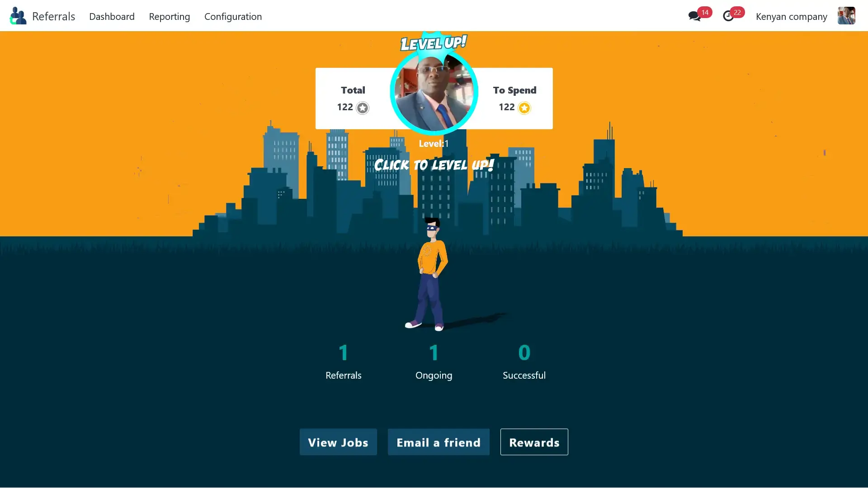Image resolution: width=868 pixels, height=488 pixels.
Task: Click the Email a friend button
Action: pyautogui.click(x=439, y=442)
